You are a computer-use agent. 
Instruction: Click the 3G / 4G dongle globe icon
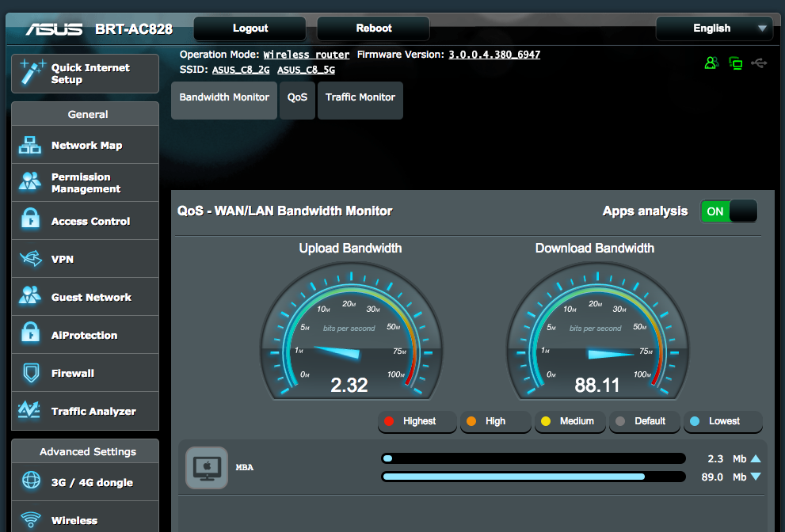pyautogui.click(x=30, y=482)
